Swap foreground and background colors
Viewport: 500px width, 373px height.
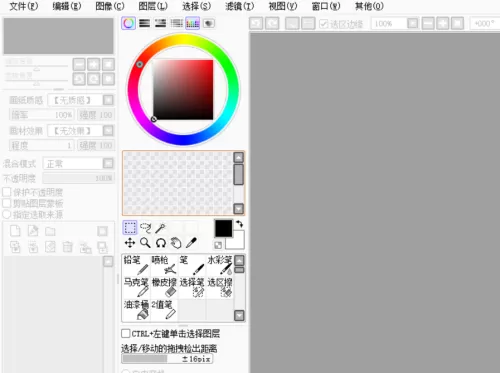point(240,224)
